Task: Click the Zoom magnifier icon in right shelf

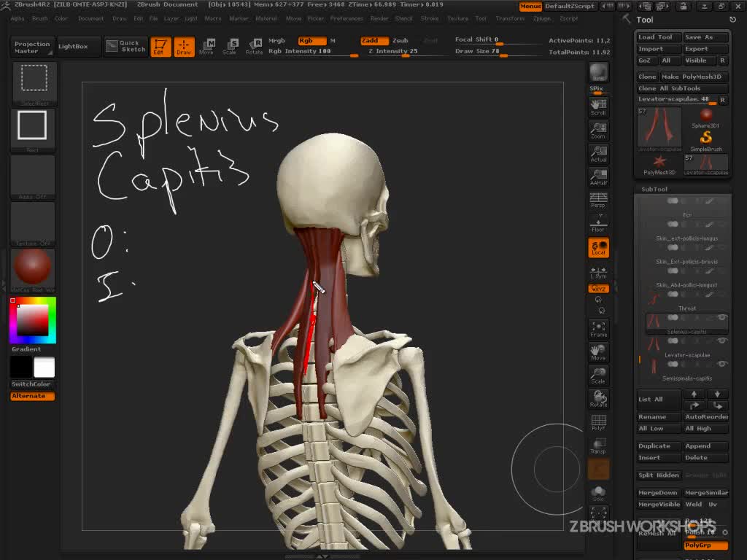Action: [x=598, y=131]
